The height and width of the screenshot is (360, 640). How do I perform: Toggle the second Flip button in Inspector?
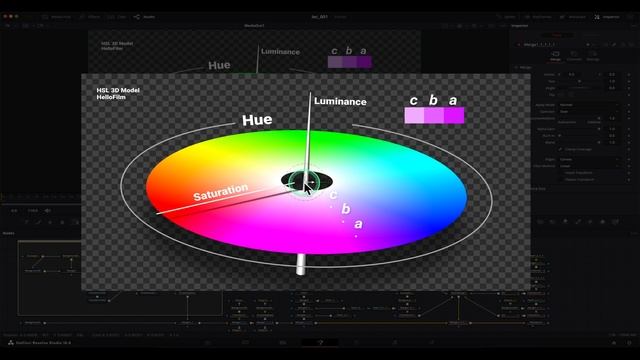click(x=571, y=95)
